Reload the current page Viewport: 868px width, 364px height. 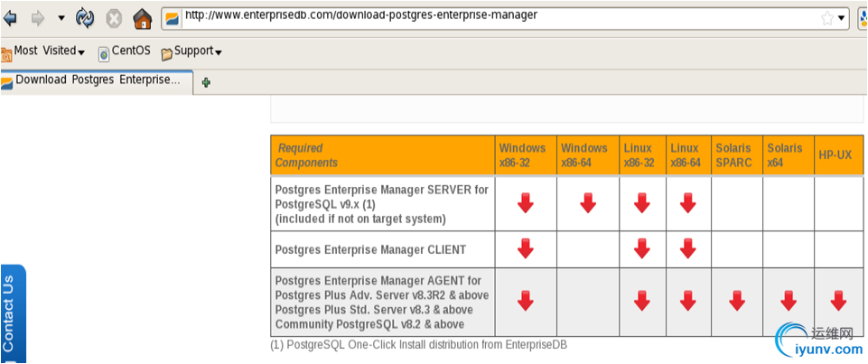(85, 17)
